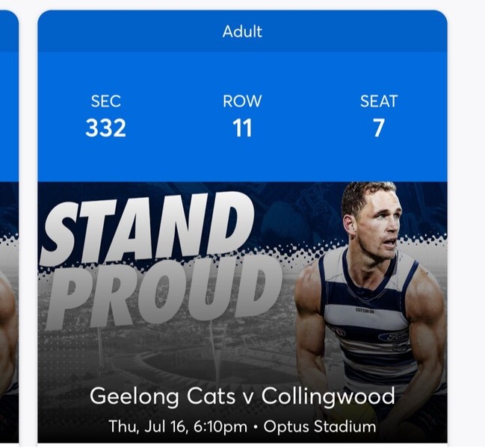485x448 pixels.
Task: Click the ROW label
Action: click(x=242, y=102)
